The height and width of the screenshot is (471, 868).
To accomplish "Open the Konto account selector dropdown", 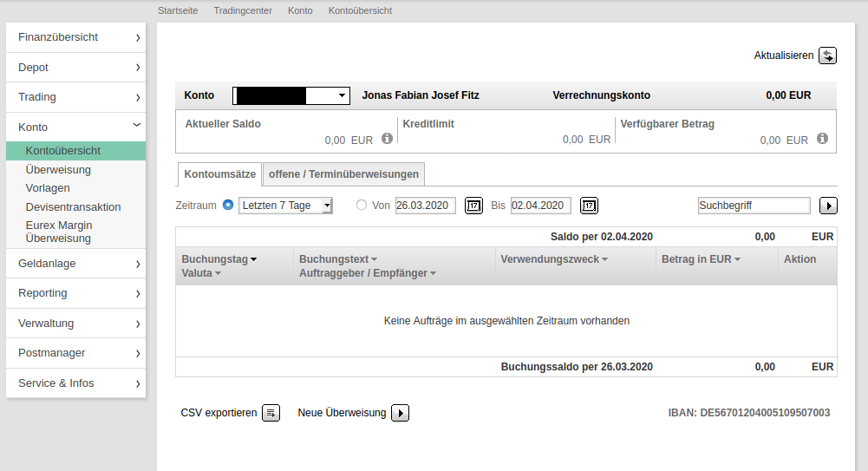I will coord(291,95).
